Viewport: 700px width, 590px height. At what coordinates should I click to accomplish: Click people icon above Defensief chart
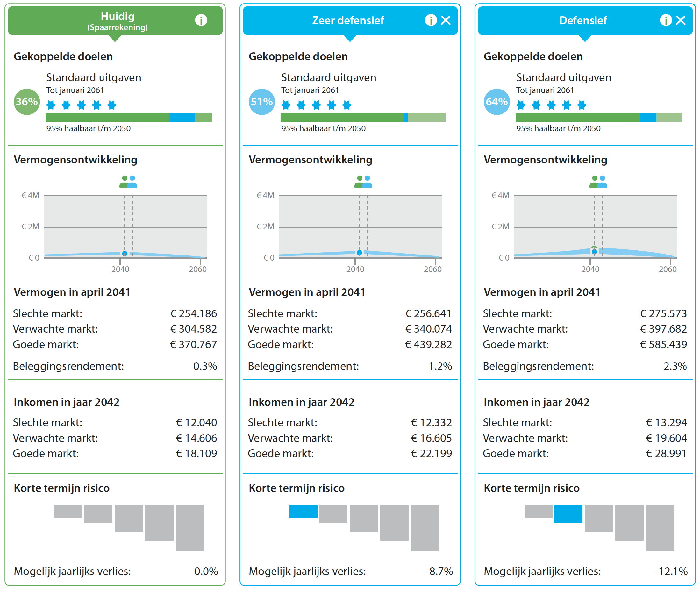coord(598,182)
